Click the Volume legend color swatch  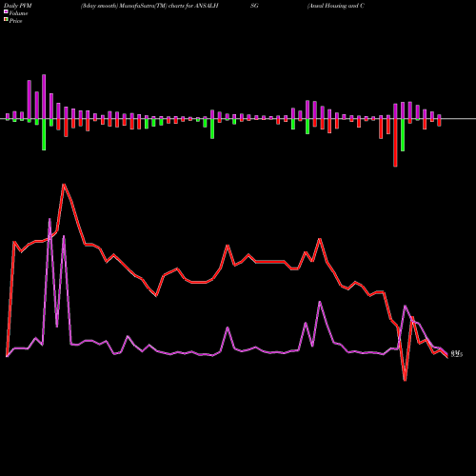point(6,12)
